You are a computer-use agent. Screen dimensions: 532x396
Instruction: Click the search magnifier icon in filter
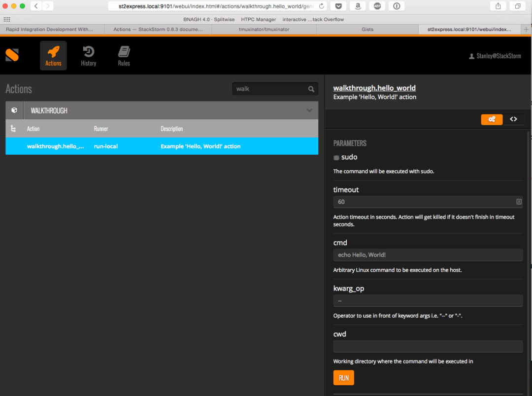pos(311,89)
